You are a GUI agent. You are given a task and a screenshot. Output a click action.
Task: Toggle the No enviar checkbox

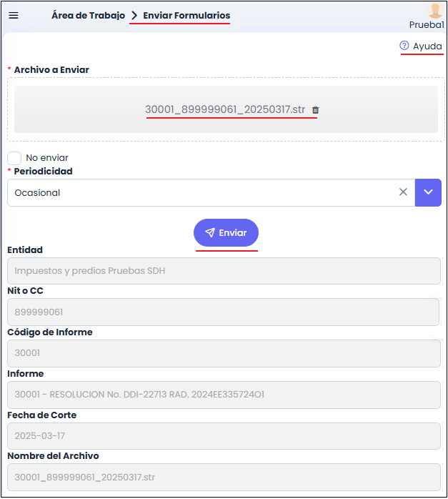point(14,158)
